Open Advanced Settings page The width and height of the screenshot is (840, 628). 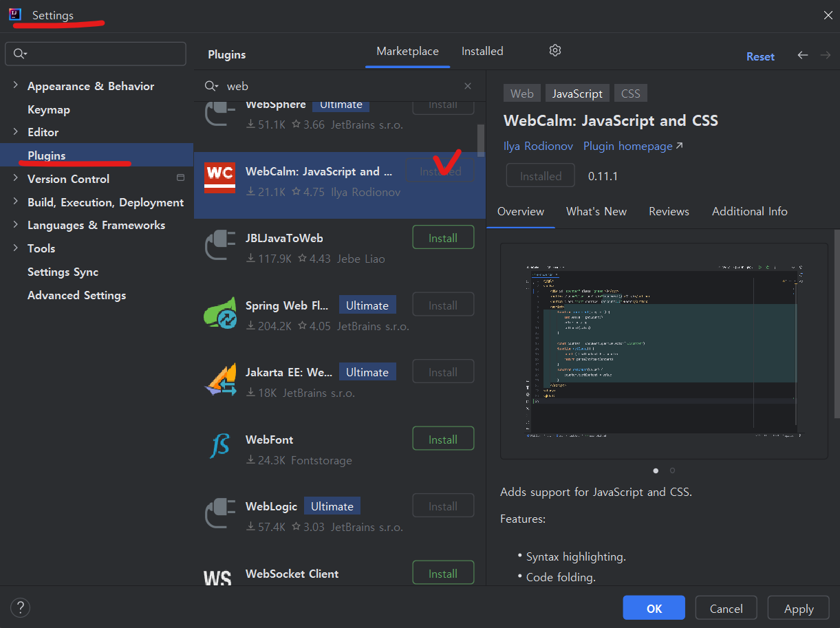[76, 295]
